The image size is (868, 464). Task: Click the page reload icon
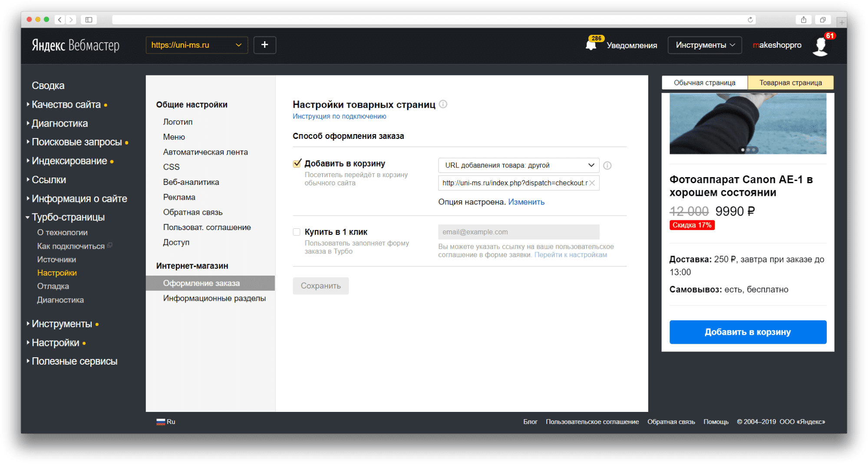tap(750, 20)
